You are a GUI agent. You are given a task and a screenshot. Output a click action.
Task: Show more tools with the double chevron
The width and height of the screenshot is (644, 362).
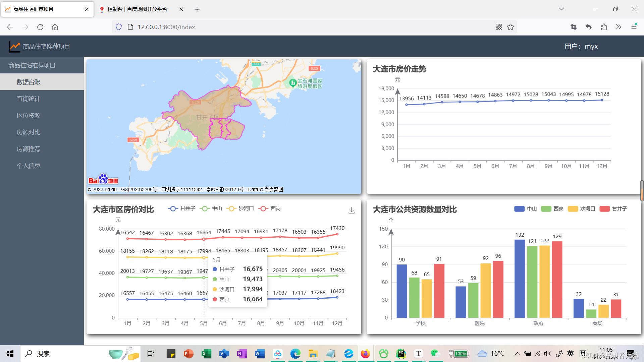coord(619,27)
